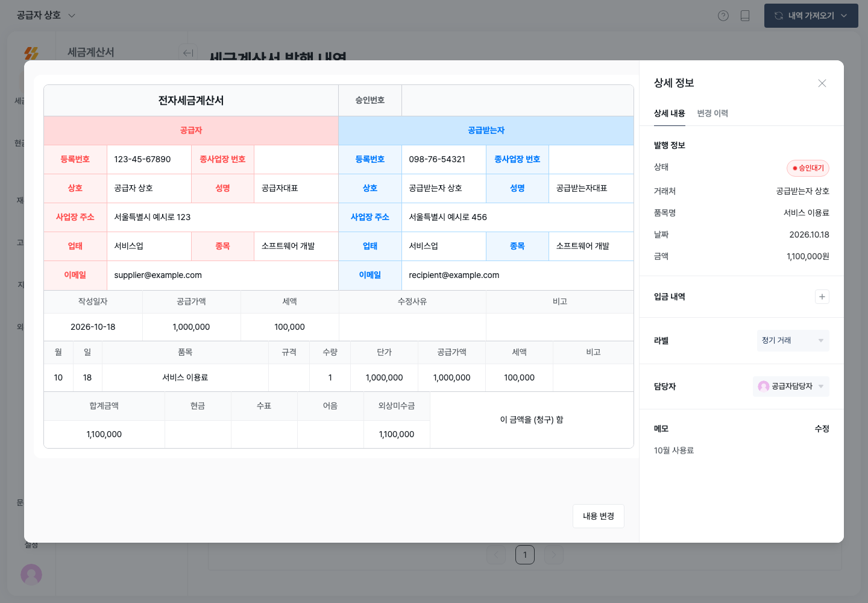The width and height of the screenshot is (868, 603).
Task: Switch to the 변경 이력 tab
Action: click(712, 113)
